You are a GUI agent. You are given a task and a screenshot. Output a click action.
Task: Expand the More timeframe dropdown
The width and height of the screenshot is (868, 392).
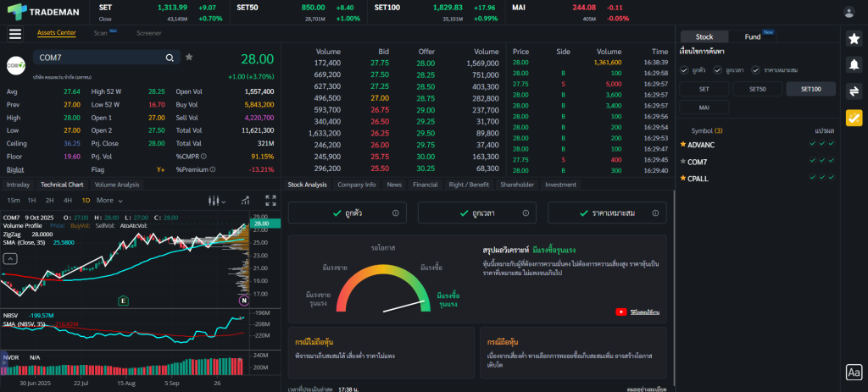(108, 201)
